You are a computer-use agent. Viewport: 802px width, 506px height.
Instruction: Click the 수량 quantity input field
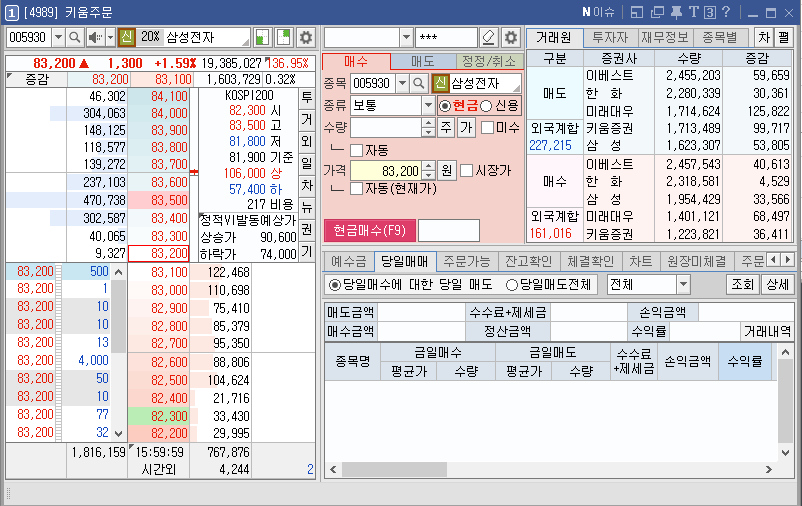387,127
